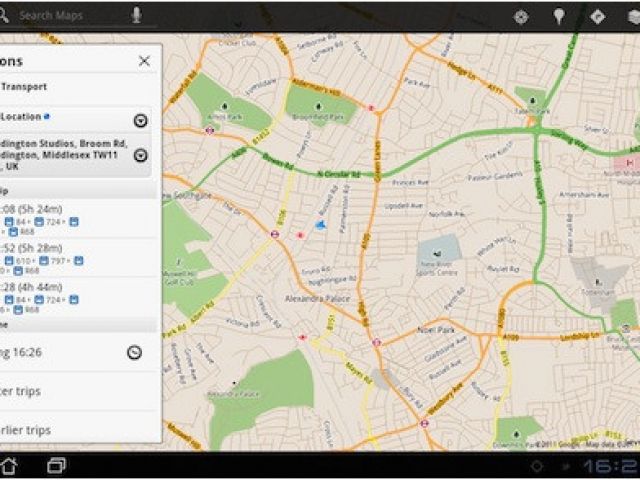Tap the rail station icon near Mayes Rd
Viewport: 640px width, 480px height.
tap(302, 337)
